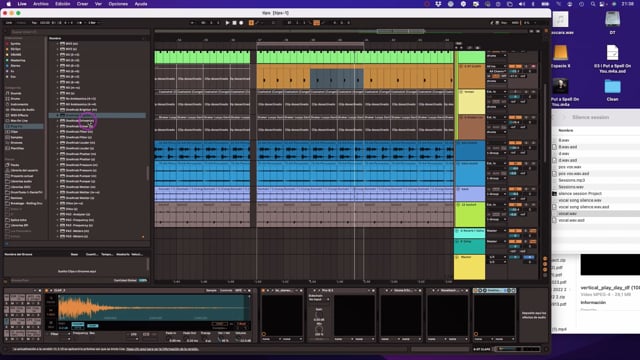Viewport: 640px width, 360px height.
Task: Switch to the Controls tab in Simpler
Action: point(226,291)
